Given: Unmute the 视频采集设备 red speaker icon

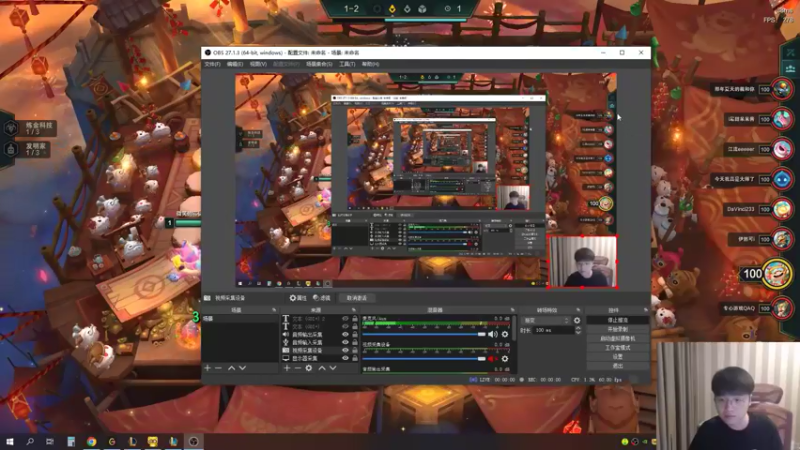Looking at the screenshot, I should pyautogui.click(x=492, y=359).
